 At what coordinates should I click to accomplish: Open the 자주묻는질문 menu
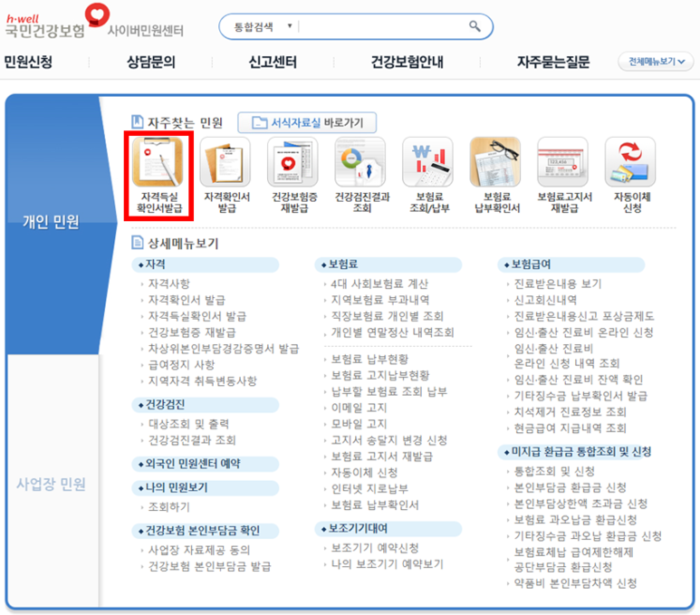click(553, 62)
